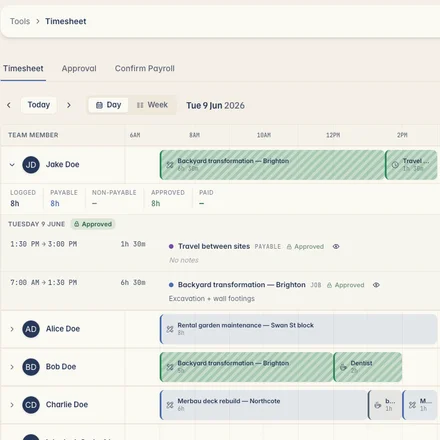The width and height of the screenshot is (440, 440).
Task: Click job icon in Charlie's Merbau deck block
Action: 170,405
